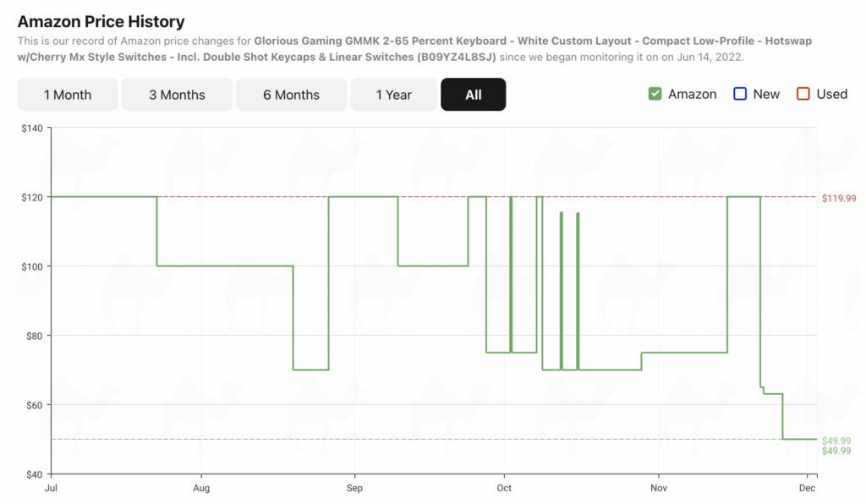Click the $119.99 highest price label
866x504 pixels.
(x=838, y=198)
